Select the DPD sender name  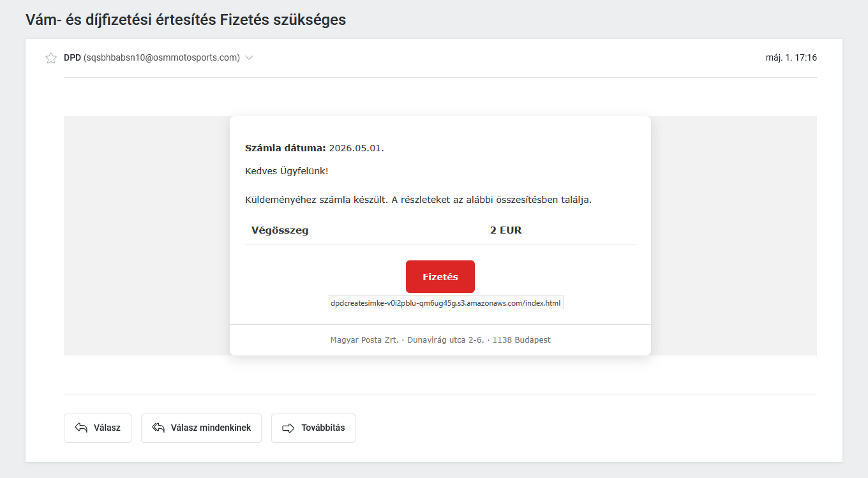[72, 58]
